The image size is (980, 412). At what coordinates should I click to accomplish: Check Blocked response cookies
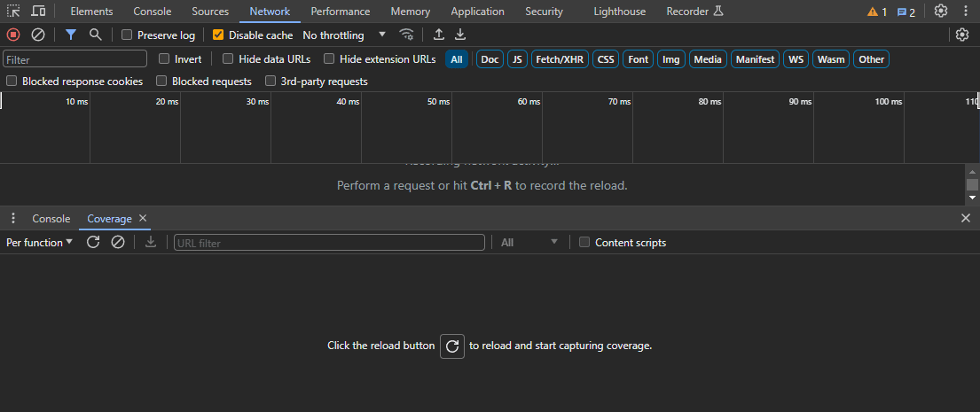tap(12, 82)
